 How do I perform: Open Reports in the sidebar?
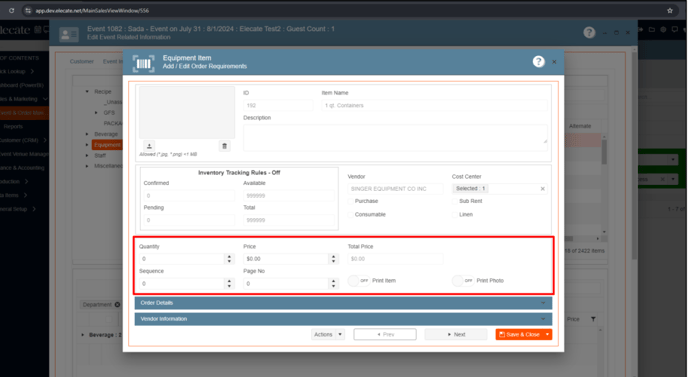coord(13,126)
